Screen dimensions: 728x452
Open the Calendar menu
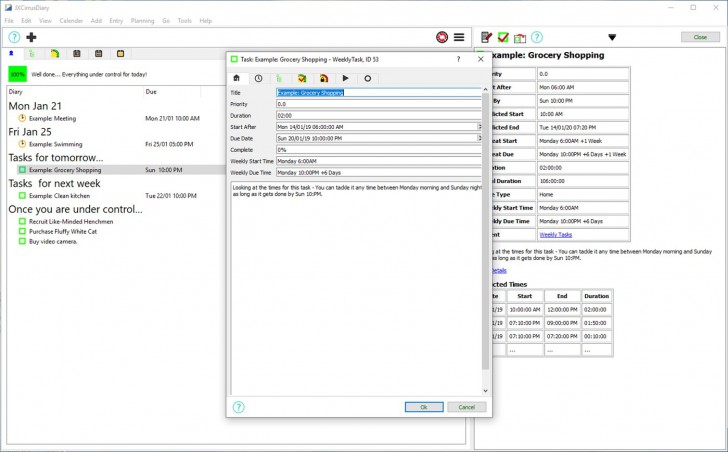click(x=72, y=20)
